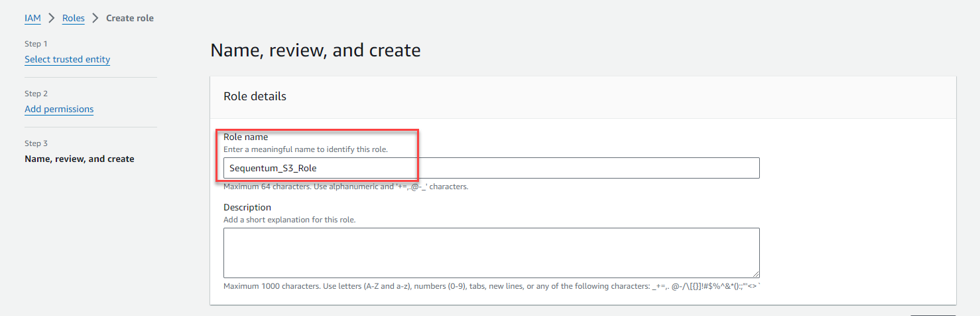Click the Role name field label

(246, 137)
